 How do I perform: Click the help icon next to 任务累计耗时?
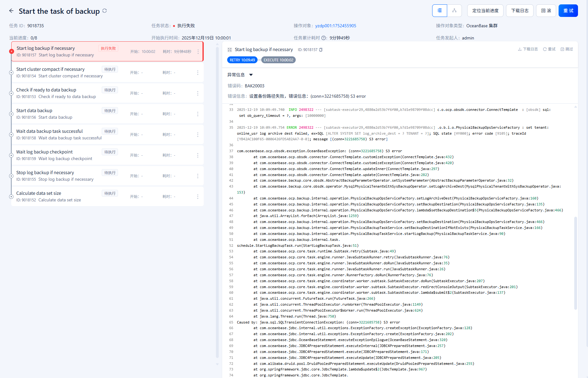click(324, 38)
